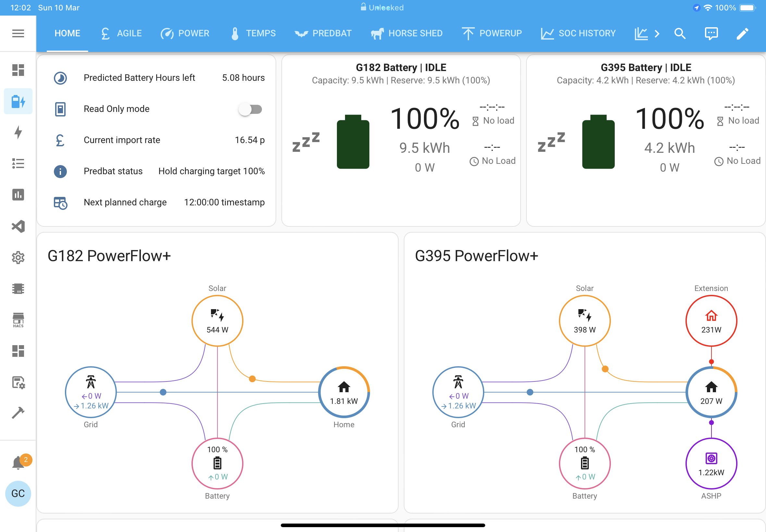
Task: Open the Visual Studio Code sidebar icon
Action: point(18,226)
